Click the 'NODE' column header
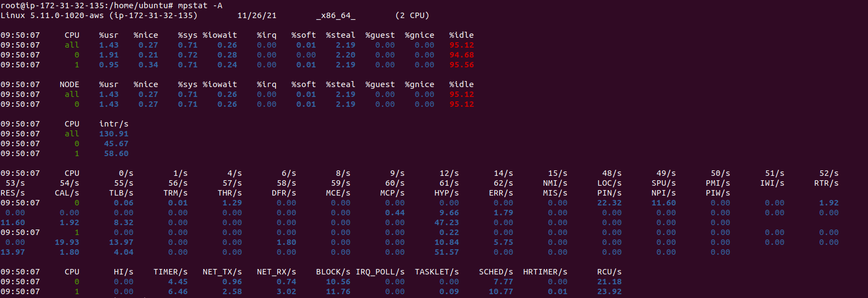Screen dimensions: 868x298 [x=70, y=84]
